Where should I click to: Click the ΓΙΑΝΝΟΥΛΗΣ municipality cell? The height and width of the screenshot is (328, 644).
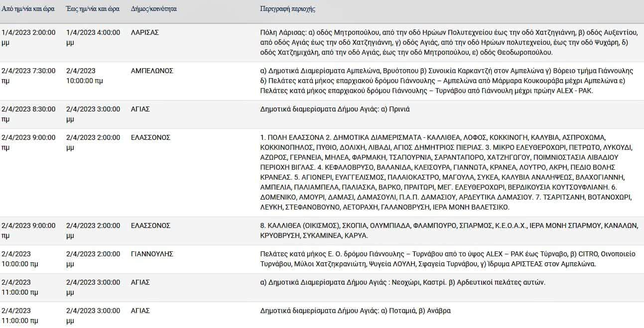152,254
